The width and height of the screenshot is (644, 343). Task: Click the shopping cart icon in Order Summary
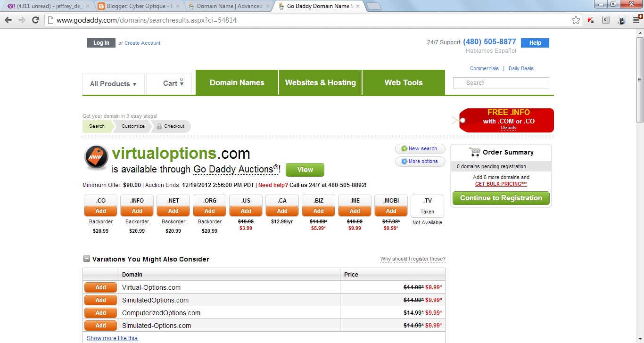coord(474,152)
